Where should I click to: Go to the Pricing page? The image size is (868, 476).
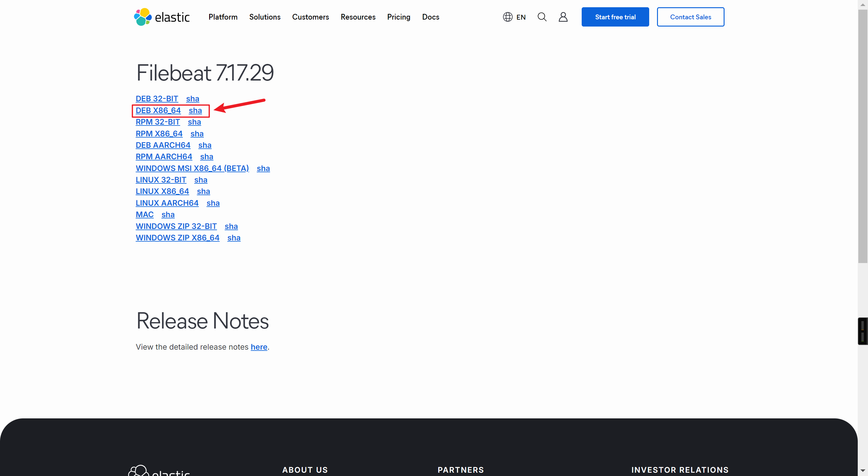pos(399,17)
